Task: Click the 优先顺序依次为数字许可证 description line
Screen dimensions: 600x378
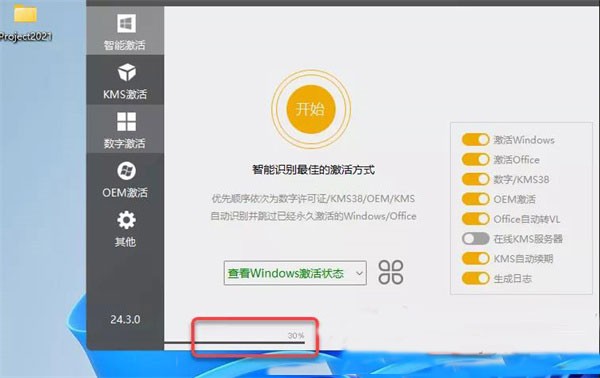Action: (313, 199)
